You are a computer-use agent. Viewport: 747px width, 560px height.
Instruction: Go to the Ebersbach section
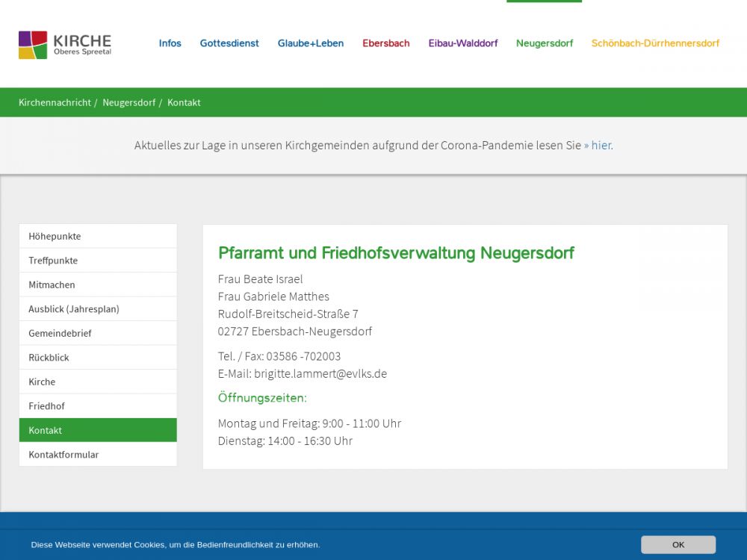[x=386, y=43]
